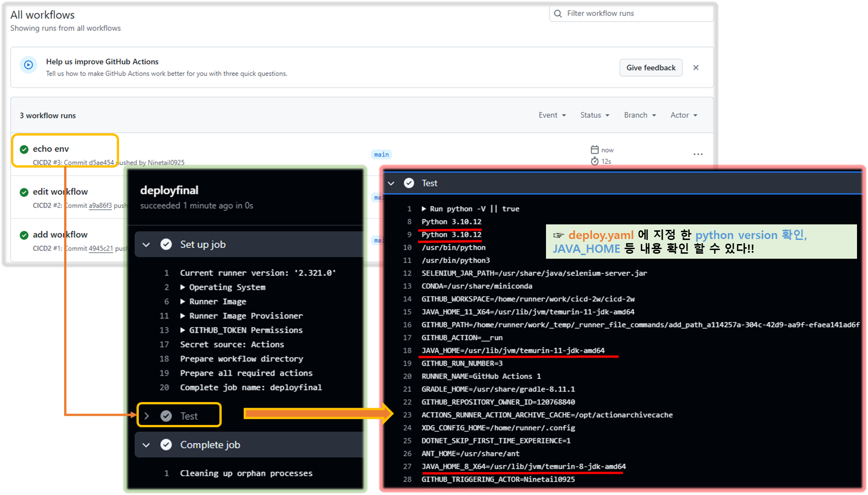Click log line Prepare all required actions
Screen dimensions: 868x495
[246, 373]
